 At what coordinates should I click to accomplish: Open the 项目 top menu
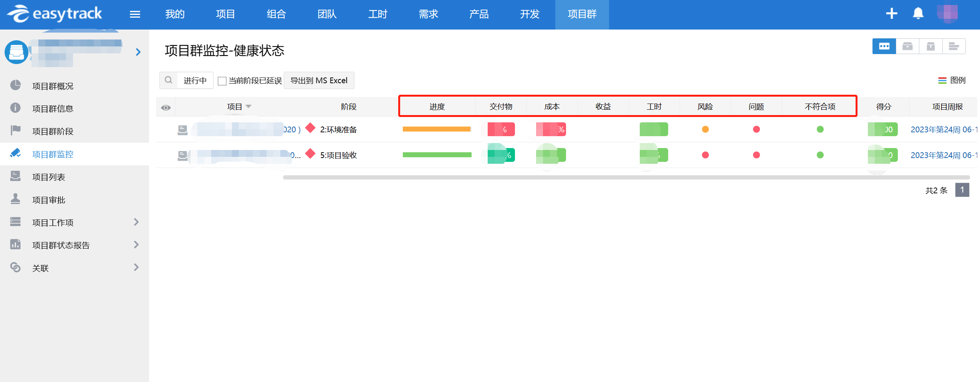(225, 14)
